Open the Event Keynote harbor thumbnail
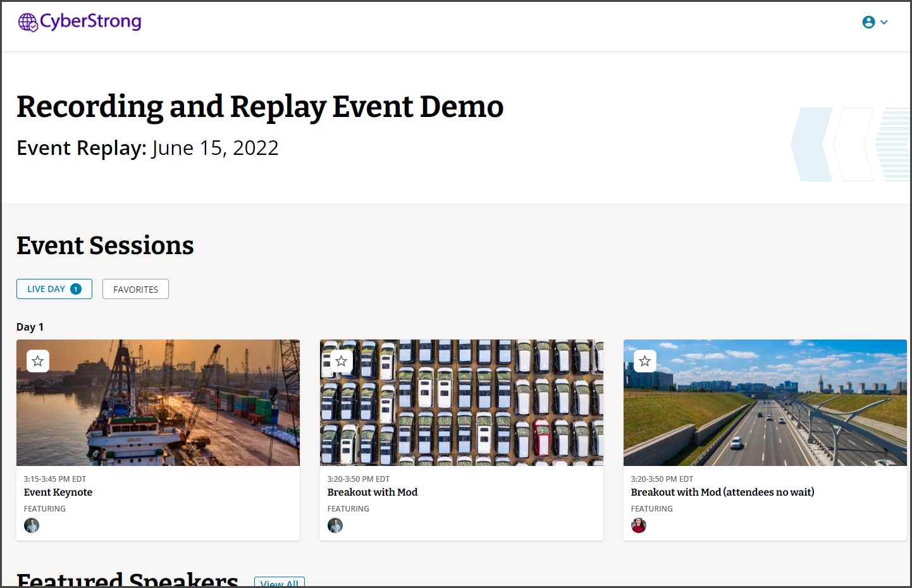Image resolution: width=912 pixels, height=588 pixels. (158, 403)
